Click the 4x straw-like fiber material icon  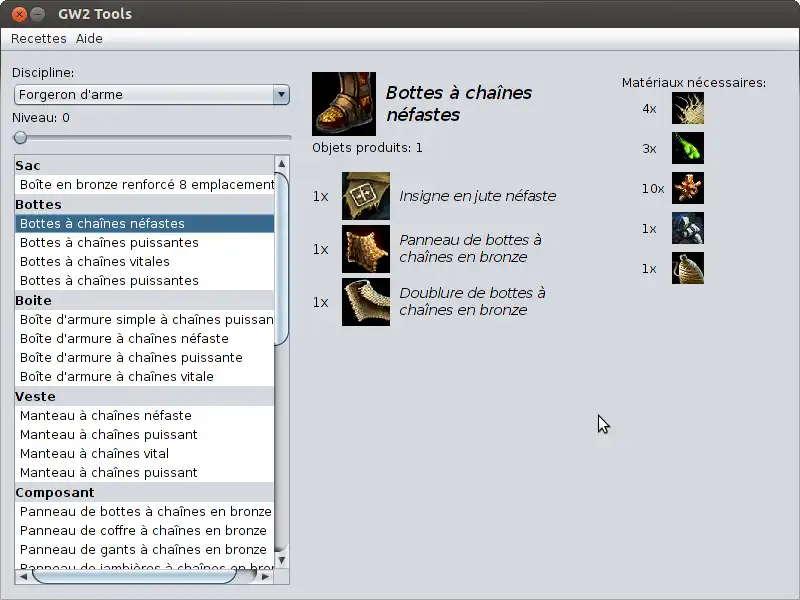[688, 108]
